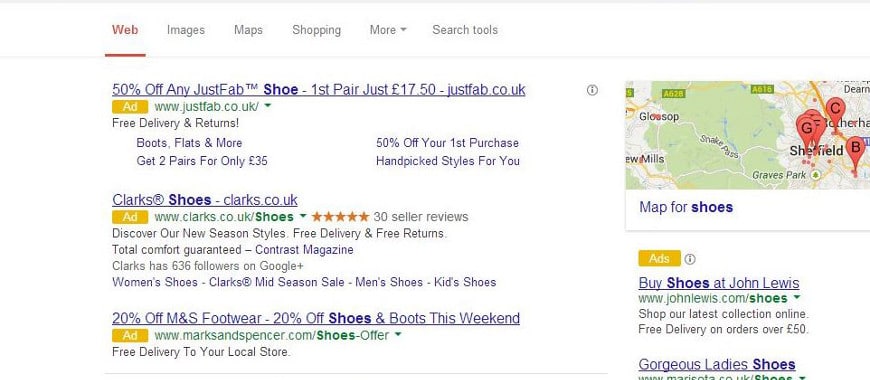Click the Graves Park marker on map

coord(815,175)
